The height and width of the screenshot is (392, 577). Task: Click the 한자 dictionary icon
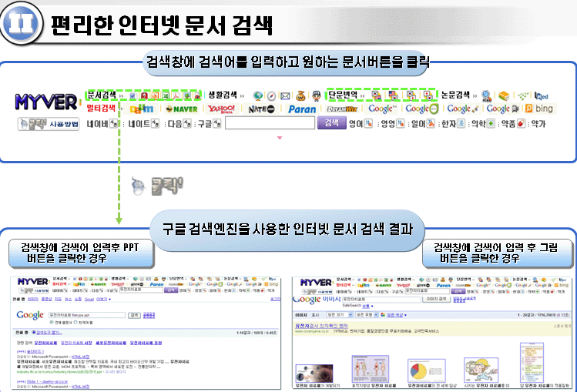(x=461, y=123)
